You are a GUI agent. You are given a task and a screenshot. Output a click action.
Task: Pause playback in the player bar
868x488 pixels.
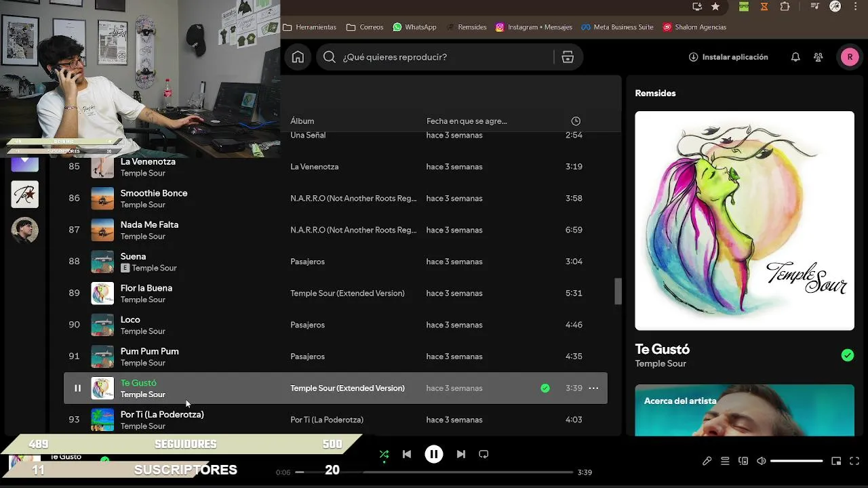(434, 454)
